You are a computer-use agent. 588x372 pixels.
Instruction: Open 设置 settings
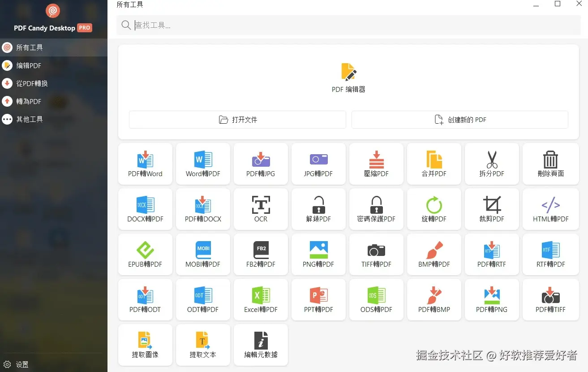(x=16, y=364)
